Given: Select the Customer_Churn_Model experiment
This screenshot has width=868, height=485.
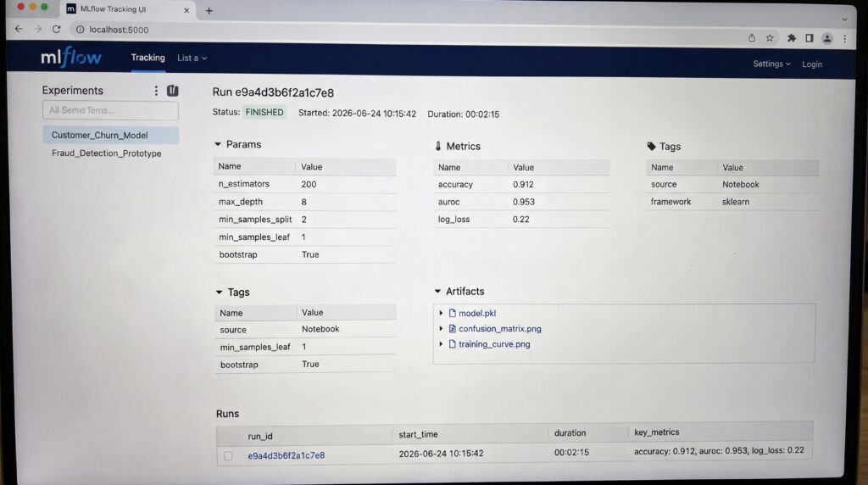Looking at the screenshot, I should click(x=111, y=135).
